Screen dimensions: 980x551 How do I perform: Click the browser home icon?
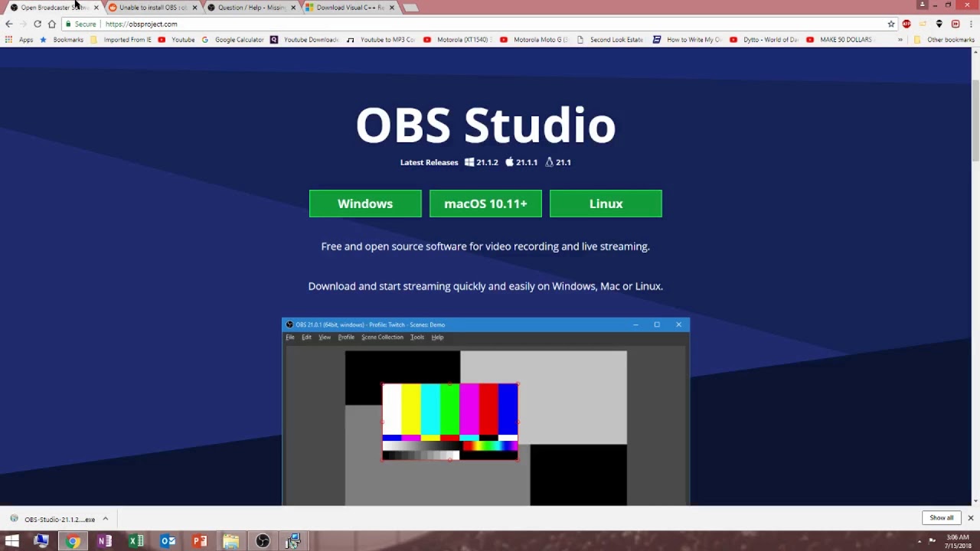[51, 24]
